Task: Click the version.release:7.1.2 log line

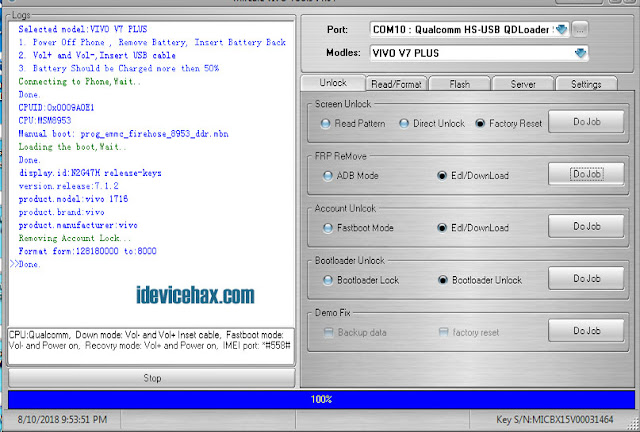Action: 69,186
